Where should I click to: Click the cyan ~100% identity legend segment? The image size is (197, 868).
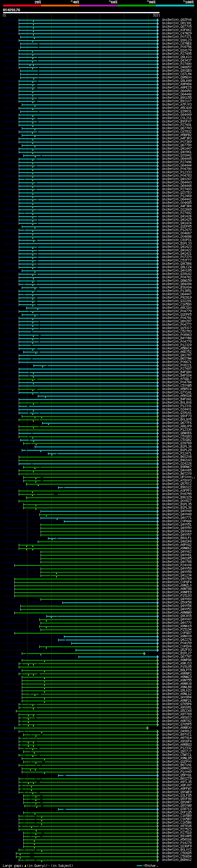click(175, 6)
